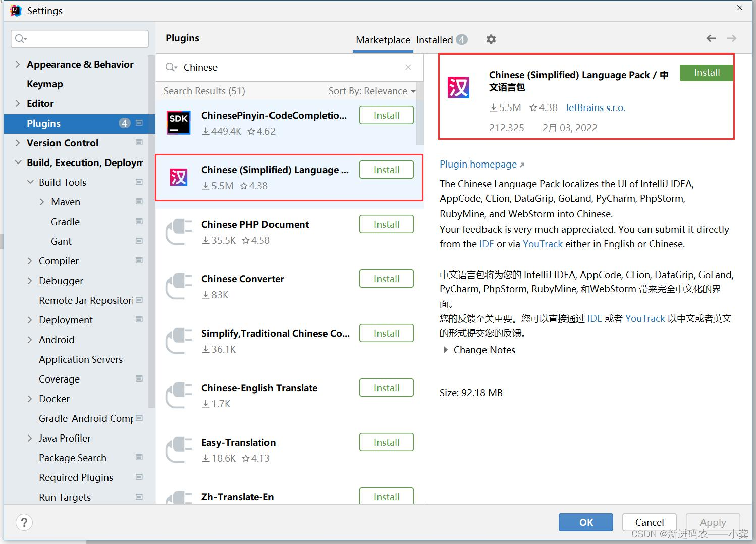Click the Chinese PHP Document plug icon
Image resolution: width=756 pixels, height=544 pixels.
[178, 232]
